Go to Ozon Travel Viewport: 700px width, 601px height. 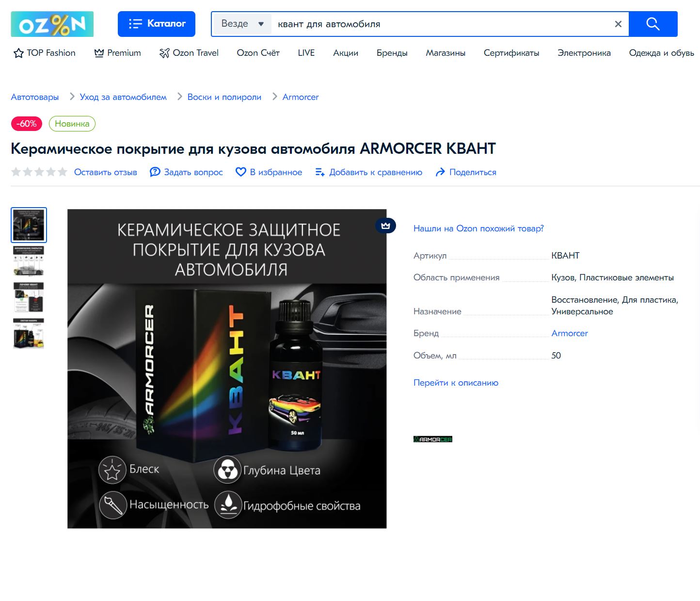[189, 53]
